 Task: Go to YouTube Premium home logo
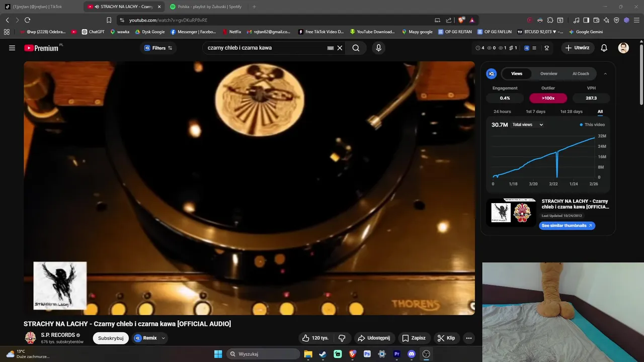(x=41, y=48)
